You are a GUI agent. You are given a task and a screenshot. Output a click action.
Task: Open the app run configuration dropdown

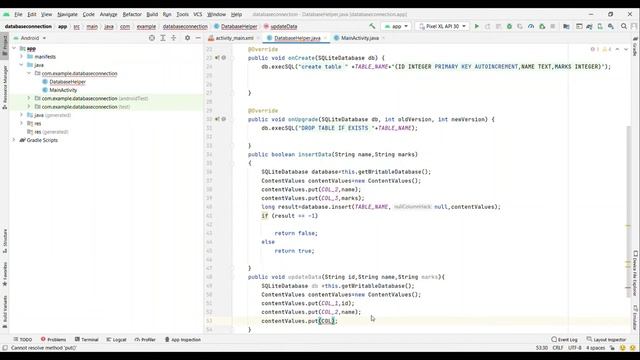396,26
